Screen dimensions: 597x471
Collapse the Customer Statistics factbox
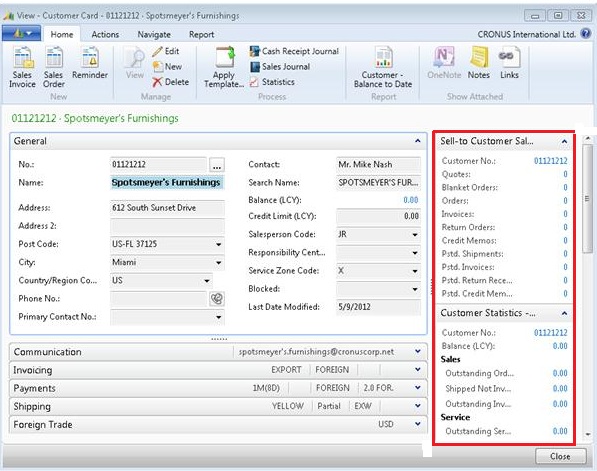click(564, 313)
